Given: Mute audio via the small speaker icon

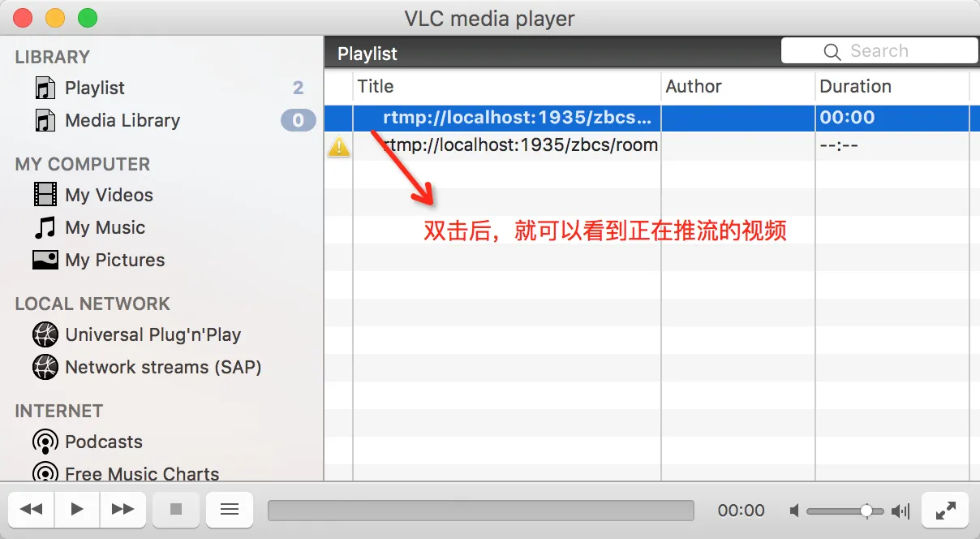Looking at the screenshot, I should [x=795, y=511].
